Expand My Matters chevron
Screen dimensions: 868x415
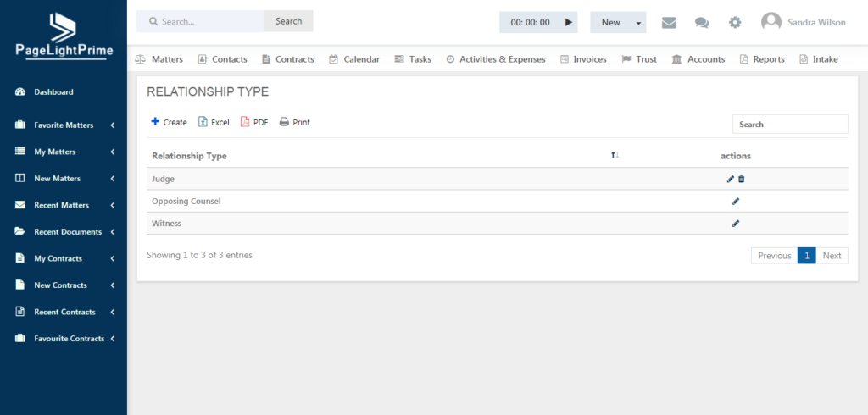click(113, 152)
